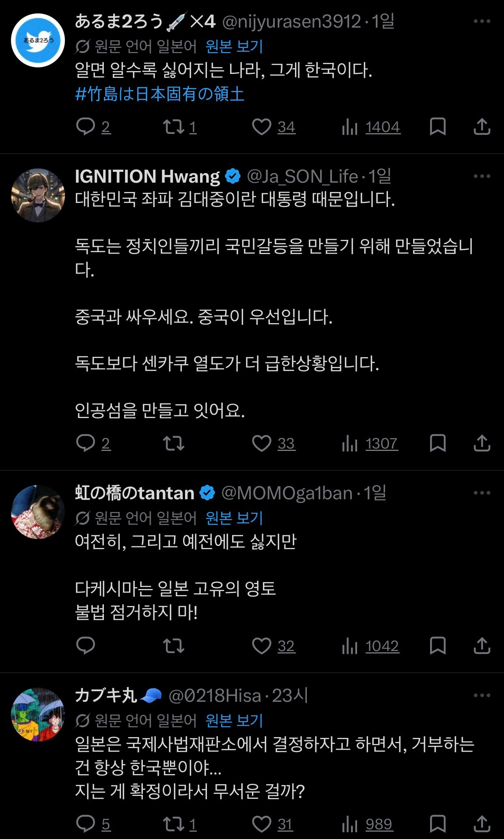Share the あるま2ろう tweet
The width and height of the screenshot is (504, 839).
coord(482,127)
